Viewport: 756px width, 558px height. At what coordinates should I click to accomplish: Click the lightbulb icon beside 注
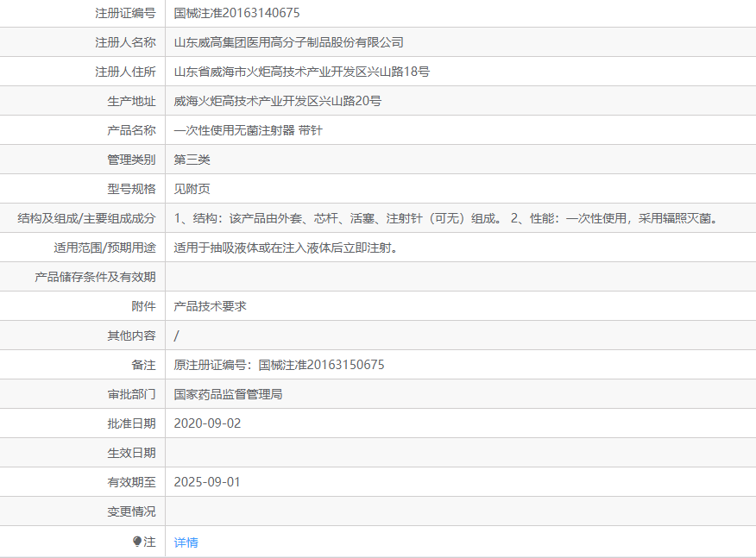tap(137, 541)
